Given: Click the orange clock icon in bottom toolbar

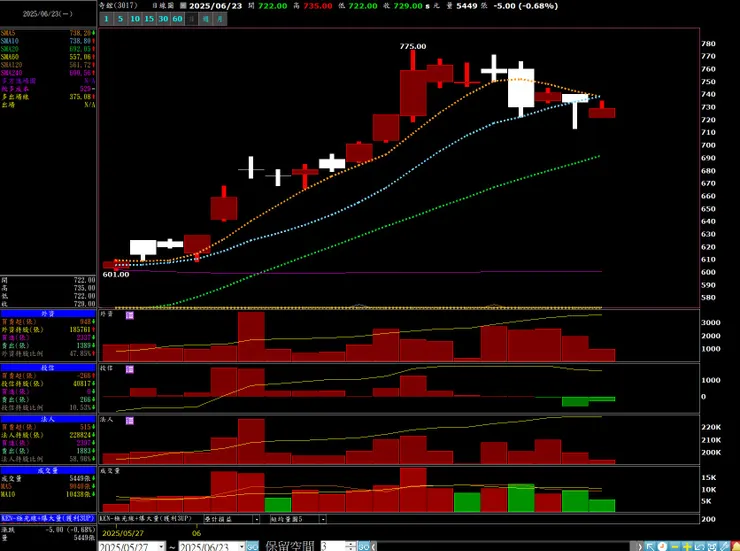Looking at the screenshot, I should click(663, 546).
